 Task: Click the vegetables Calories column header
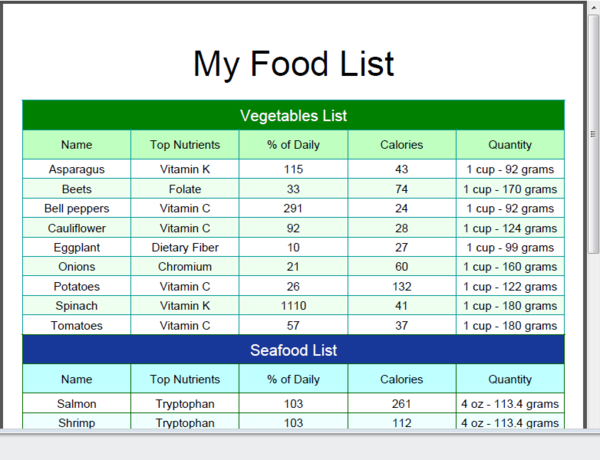(402, 145)
